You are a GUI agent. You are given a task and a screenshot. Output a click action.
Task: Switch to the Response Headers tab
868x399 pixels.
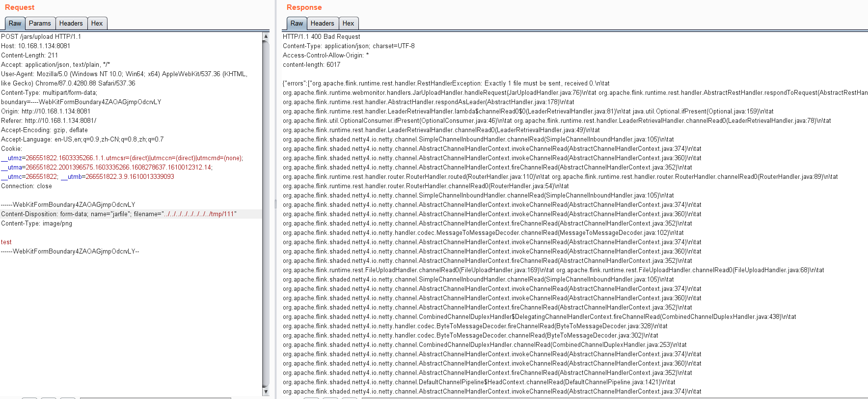pyautogui.click(x=323, y=23)
